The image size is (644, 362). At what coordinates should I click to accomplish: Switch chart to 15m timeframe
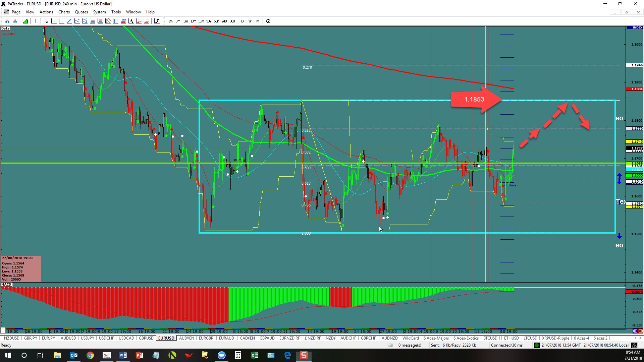point(201,21)
